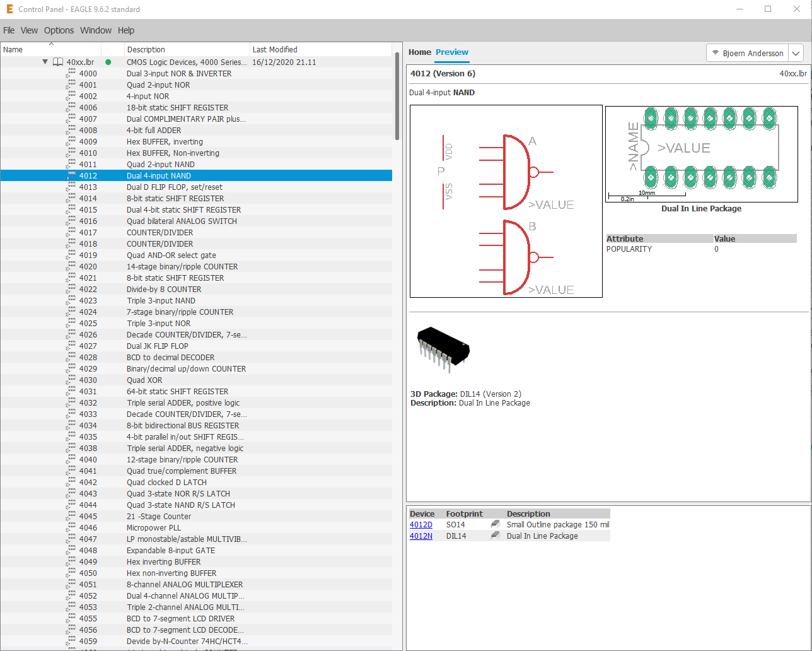Click the EAGLE logo in the title bar
Viewport: 812px width, 651px height.
pyautogui.click(x=9, y=9)
